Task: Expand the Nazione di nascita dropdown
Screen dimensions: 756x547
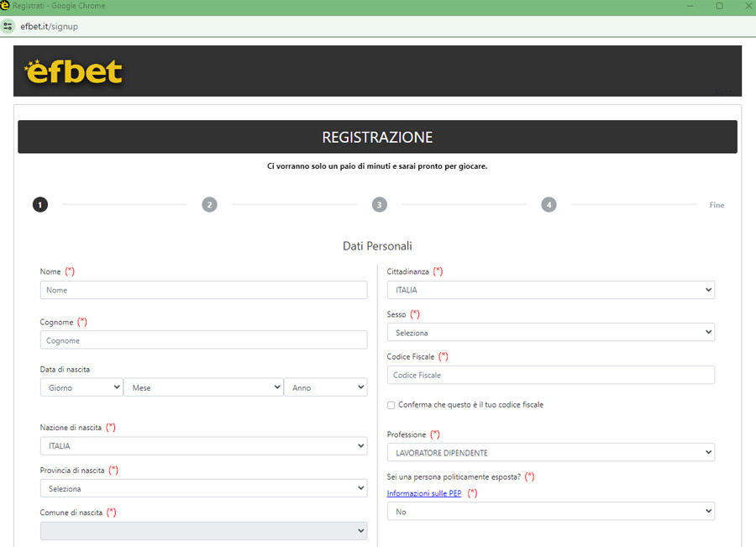Action: [x=203, y=445]
